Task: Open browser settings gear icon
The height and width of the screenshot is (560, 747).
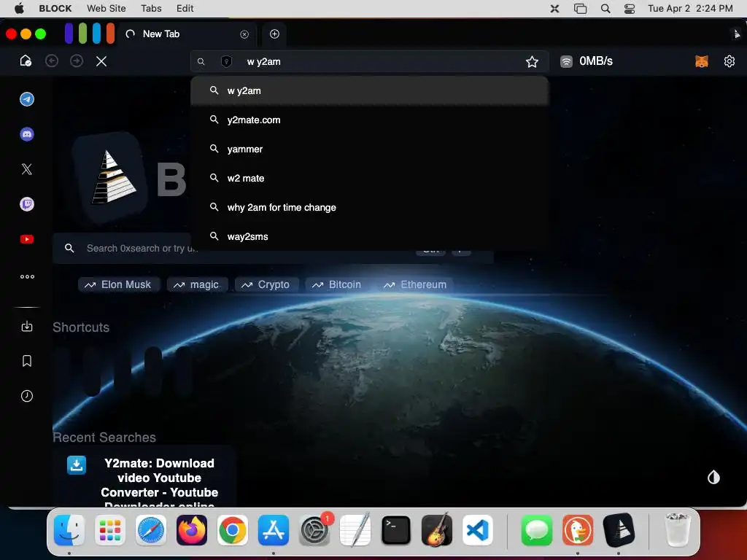Action: [x=729, y=61]
